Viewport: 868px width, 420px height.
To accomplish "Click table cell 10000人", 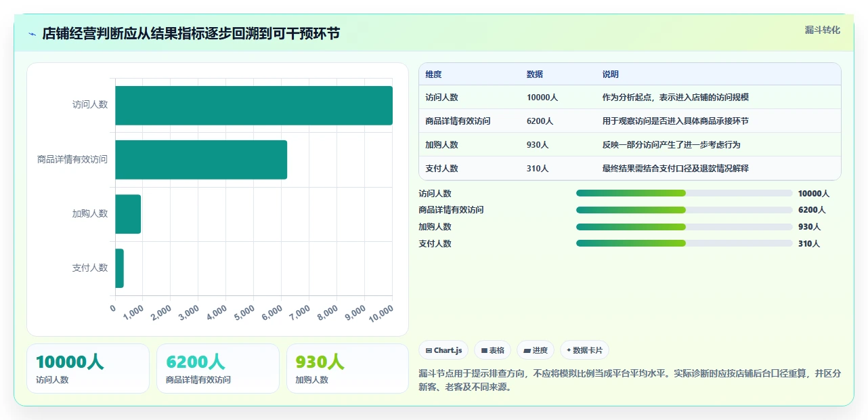I will pos(542,98).
